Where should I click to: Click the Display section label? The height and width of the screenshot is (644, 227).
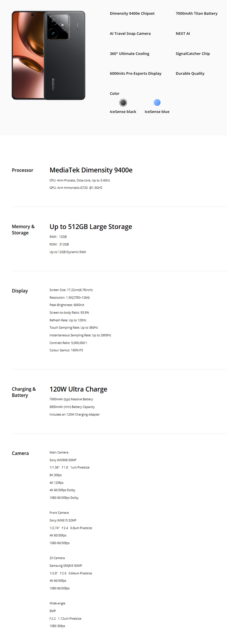pos(20,291)
